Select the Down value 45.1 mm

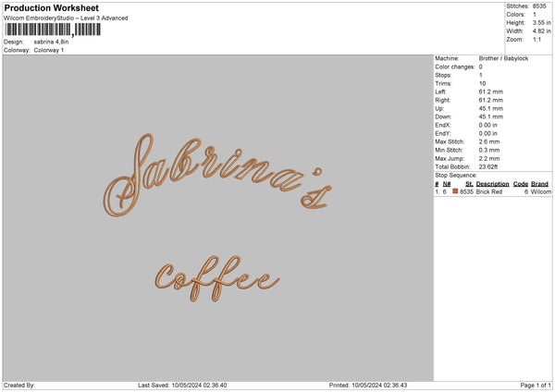click(490, 116)
